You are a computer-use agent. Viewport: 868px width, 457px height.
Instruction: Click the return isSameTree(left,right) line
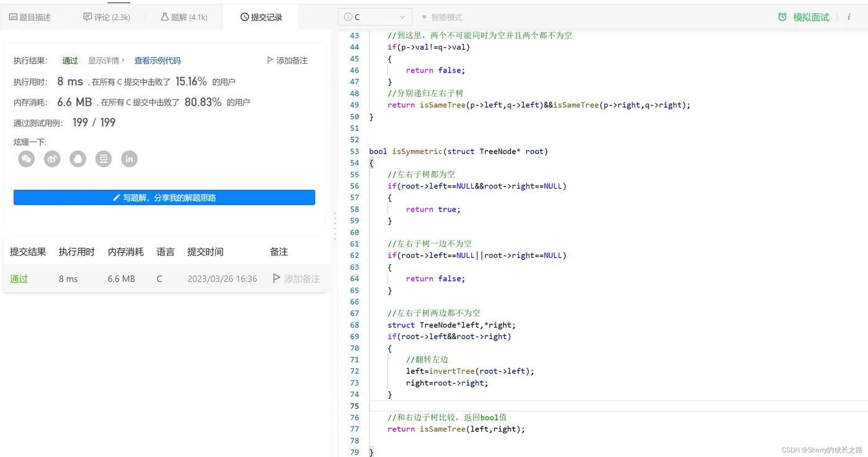click(x=456, y=428)
